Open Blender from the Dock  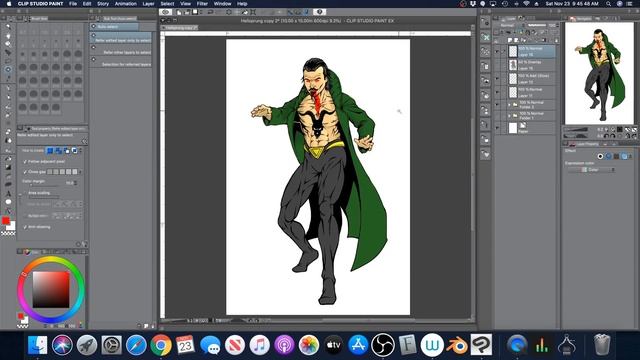click(x=456, y=345)
